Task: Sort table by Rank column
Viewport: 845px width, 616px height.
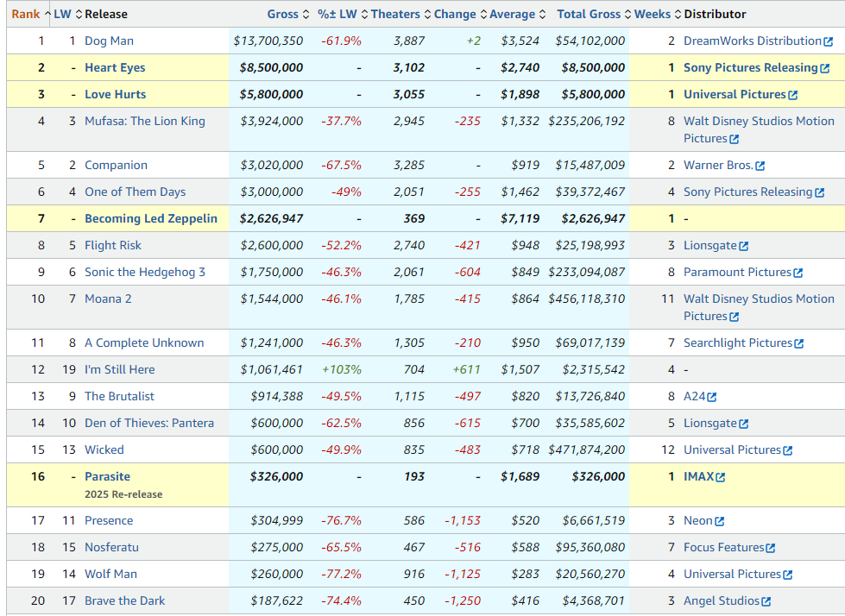Action: [x=25, y=14]
